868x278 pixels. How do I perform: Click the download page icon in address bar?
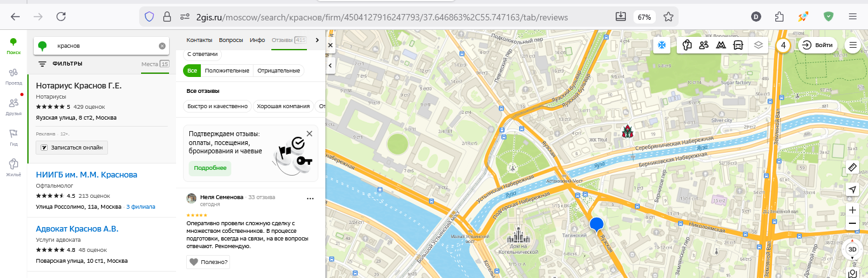[621, 17]
